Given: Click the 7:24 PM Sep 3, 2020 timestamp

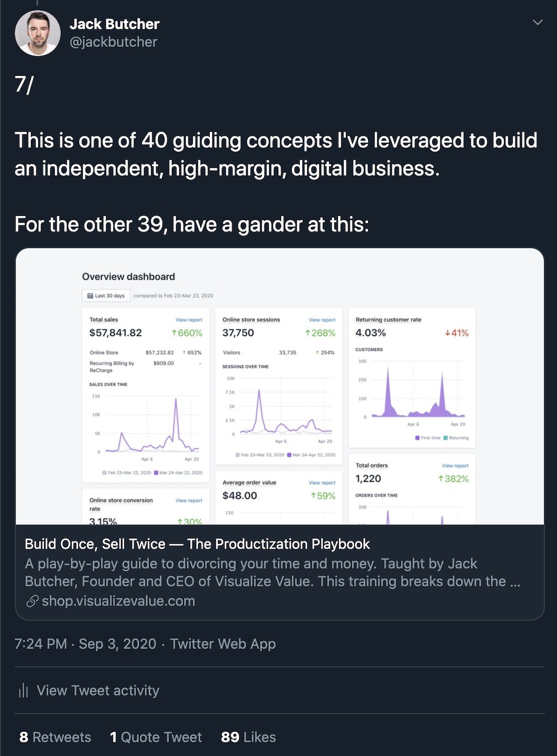Looking at the screenshot, I should [85, 644].
